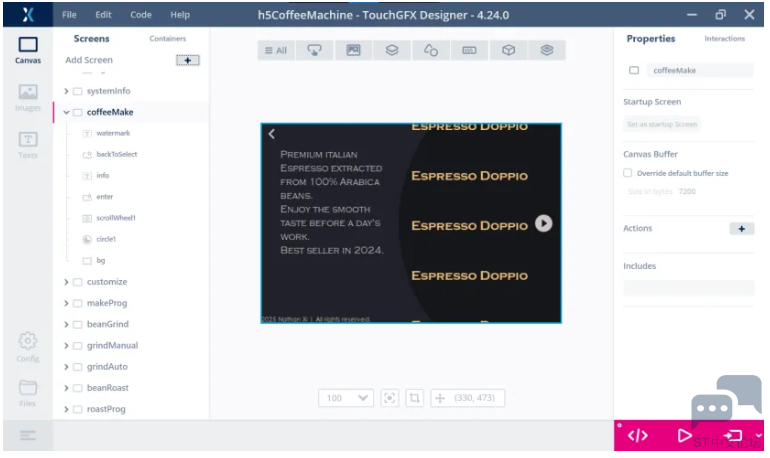This screenshot has width=770, height=458.
Task: Toggle the beanGrind screen checkbox
Action: pos(78,324)
